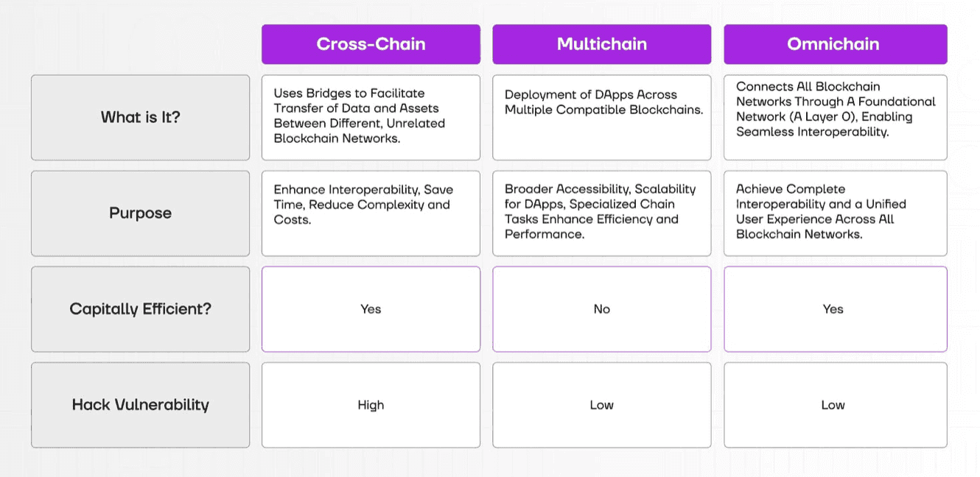The height and width of the screenshot is (477, 980).
Task: Click the Cross-Chain bridges description cell
Action: [x=371, y=117]
